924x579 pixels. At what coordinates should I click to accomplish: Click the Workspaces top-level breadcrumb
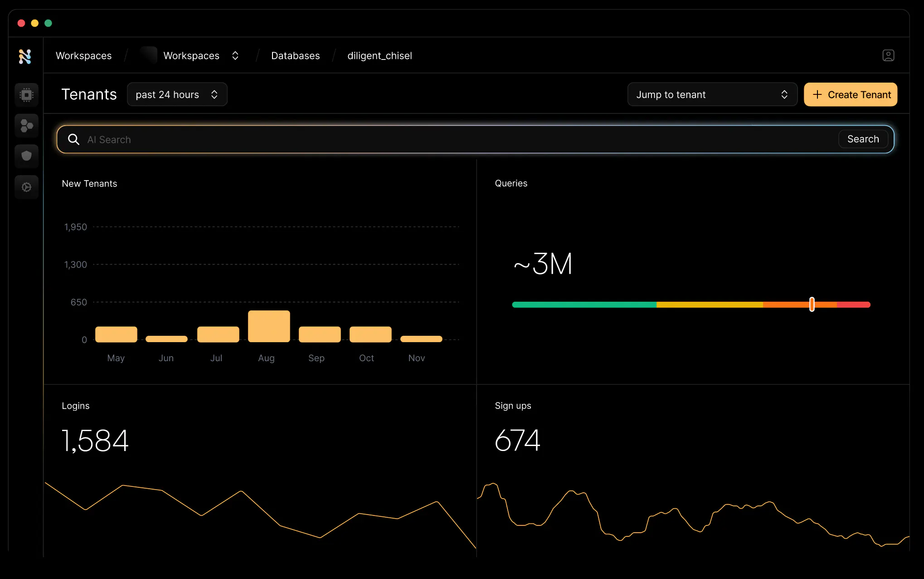click(83, 55)
